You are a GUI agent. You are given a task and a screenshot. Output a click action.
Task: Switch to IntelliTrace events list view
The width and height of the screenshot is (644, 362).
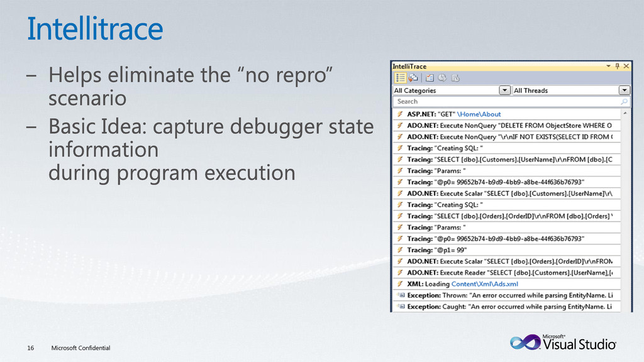[400, 77]
